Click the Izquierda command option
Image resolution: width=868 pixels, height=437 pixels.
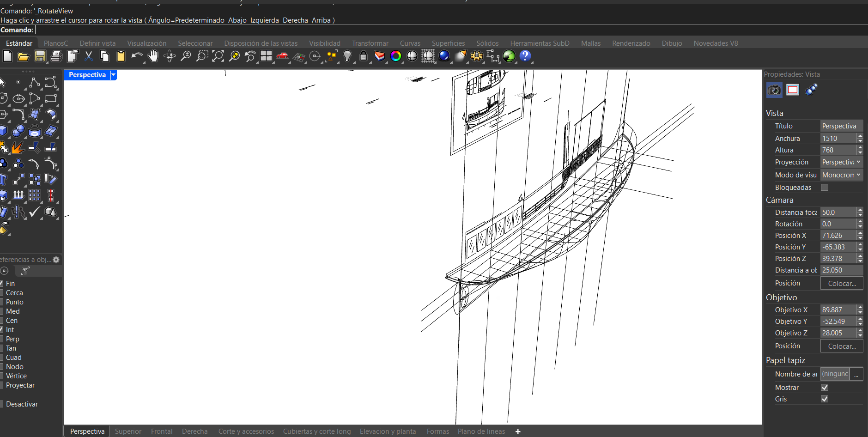pyautogui.click(x=265, y=20)
